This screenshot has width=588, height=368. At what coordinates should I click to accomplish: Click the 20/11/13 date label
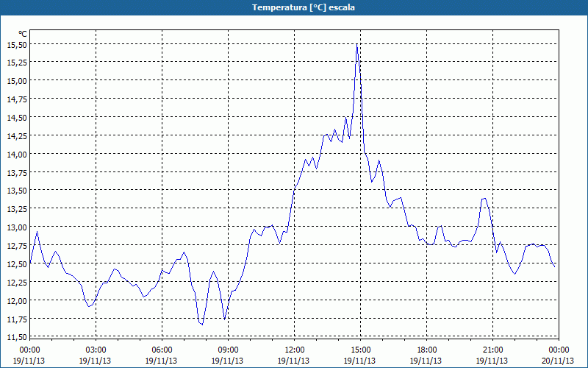(x=558, y=361)
